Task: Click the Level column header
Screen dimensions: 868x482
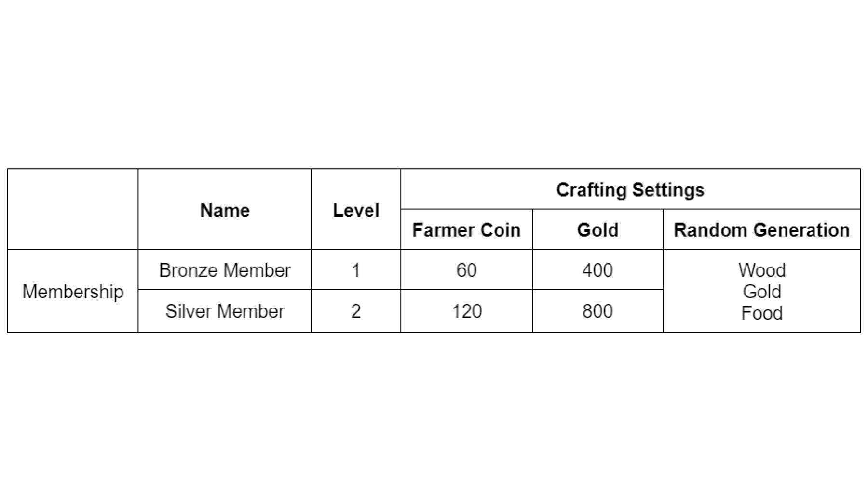Action: click(x=356, y=210)
